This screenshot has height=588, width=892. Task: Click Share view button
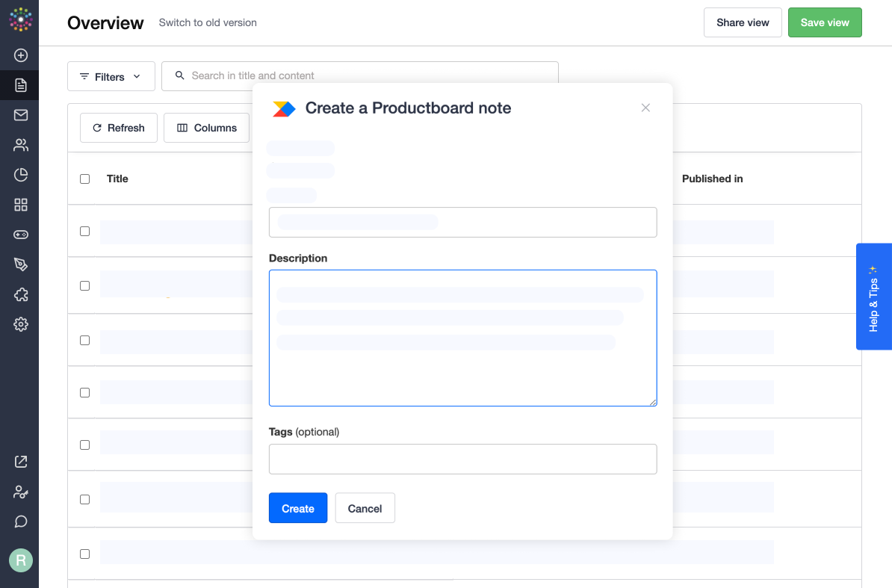tap(743, 22)
